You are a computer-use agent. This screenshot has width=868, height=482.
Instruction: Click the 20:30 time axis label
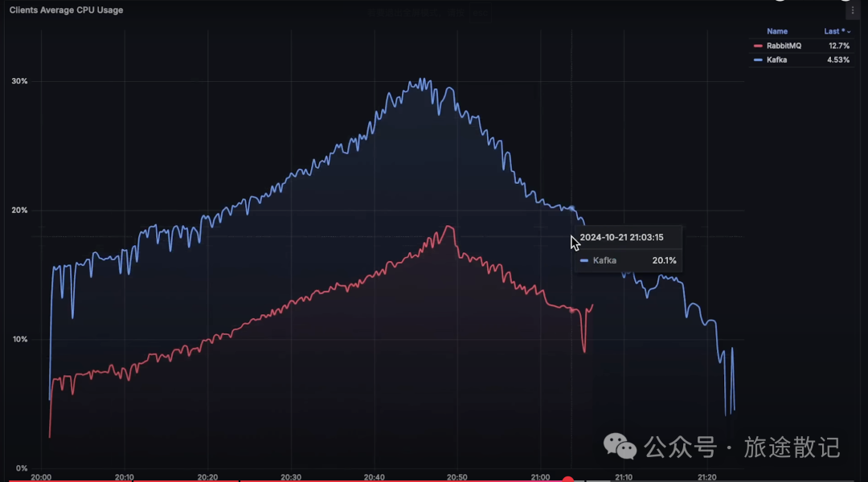point(291,477)
